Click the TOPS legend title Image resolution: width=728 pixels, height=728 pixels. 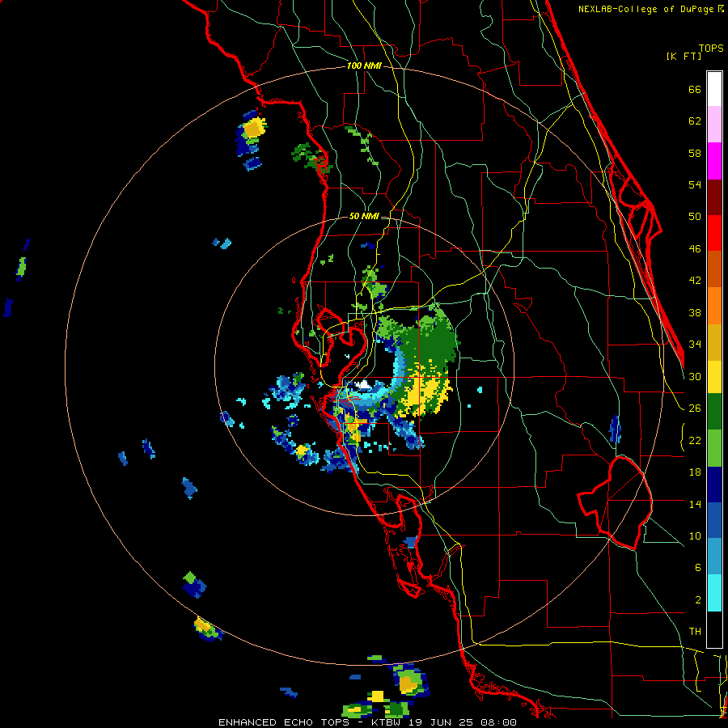click(711, 49)
